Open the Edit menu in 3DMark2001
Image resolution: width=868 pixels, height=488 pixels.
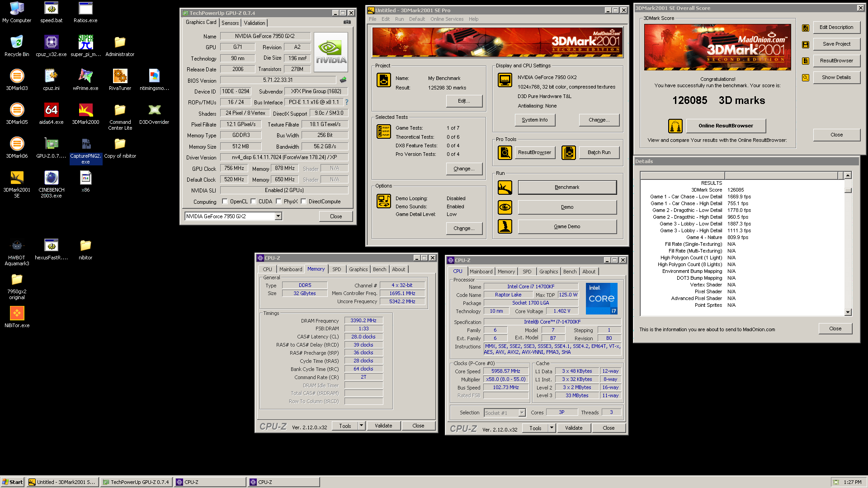(386, 19)
